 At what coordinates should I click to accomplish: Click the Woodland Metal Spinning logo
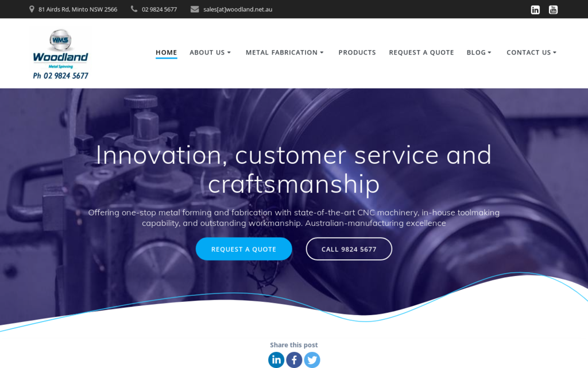pos(60,53)
